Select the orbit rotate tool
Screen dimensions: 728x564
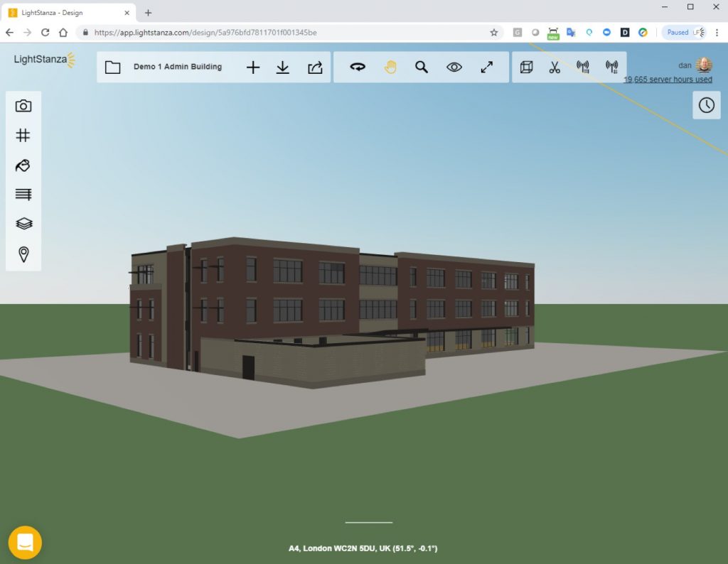358,67
